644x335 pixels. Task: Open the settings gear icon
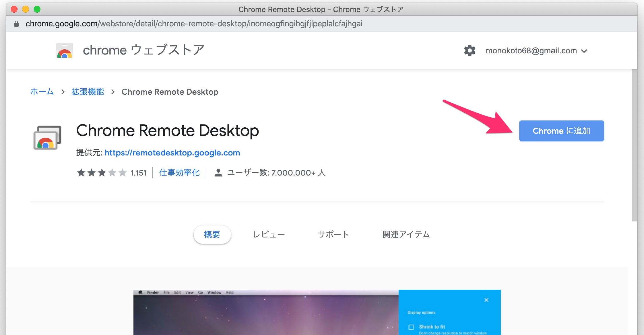470,50
